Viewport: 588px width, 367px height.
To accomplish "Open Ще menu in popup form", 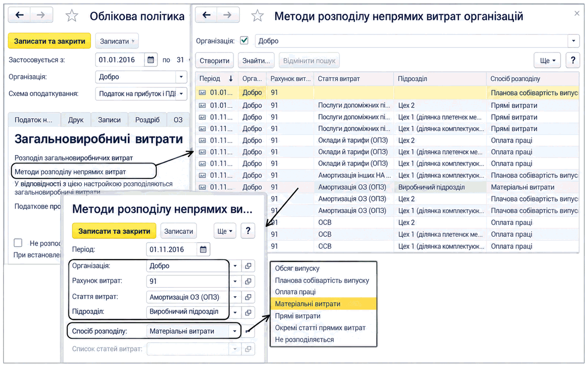I will 225,231.
